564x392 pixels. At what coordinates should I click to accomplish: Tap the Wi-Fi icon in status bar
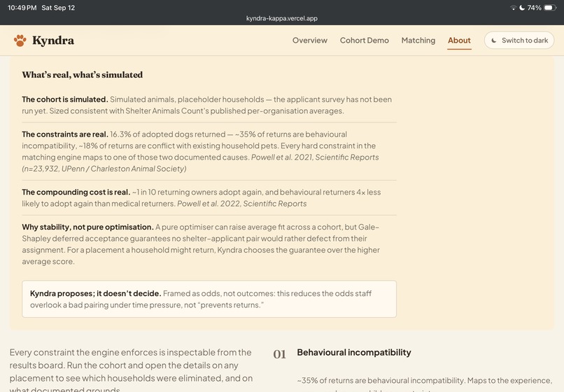click(x=514, y=8)
